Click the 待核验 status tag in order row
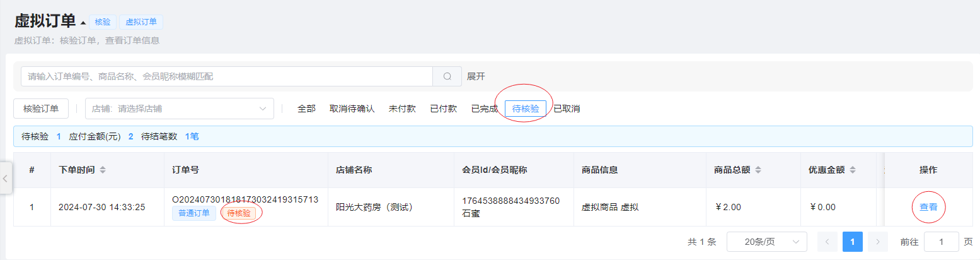 tap(239, 213)
